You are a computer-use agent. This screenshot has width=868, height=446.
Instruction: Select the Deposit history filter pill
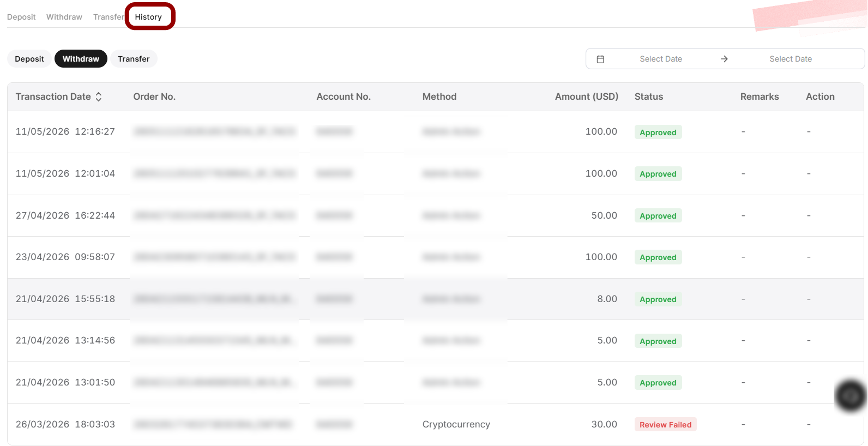[x=29, y=59]
